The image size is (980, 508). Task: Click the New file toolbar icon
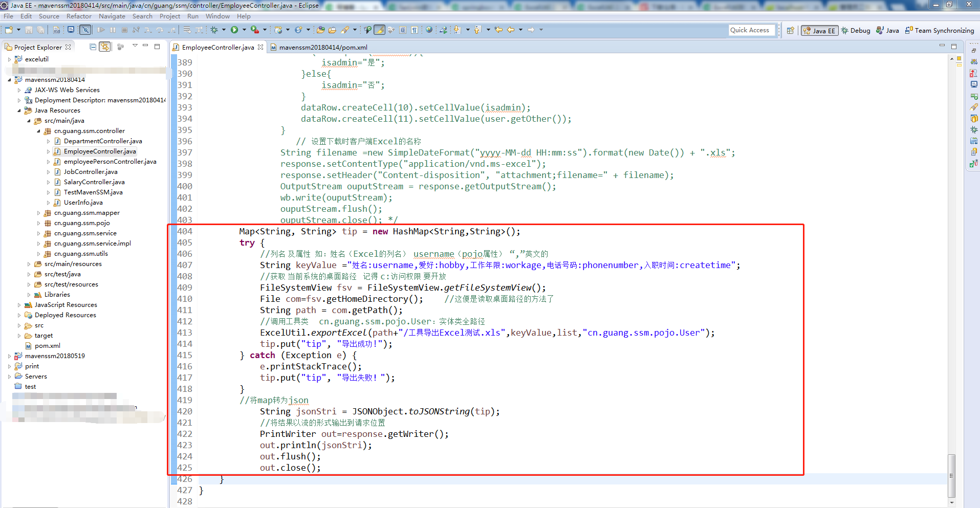click(9, 30)
